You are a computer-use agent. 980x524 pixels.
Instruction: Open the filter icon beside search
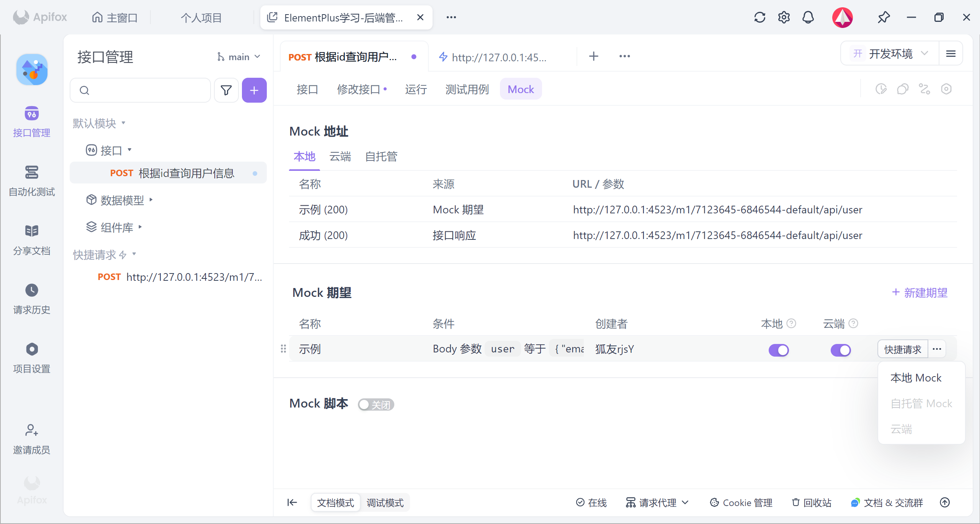tap(226, 90)
